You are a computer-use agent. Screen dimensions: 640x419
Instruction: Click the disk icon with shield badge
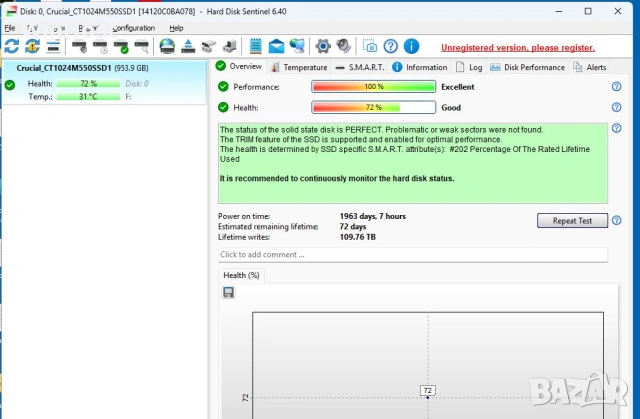(79, 47)
